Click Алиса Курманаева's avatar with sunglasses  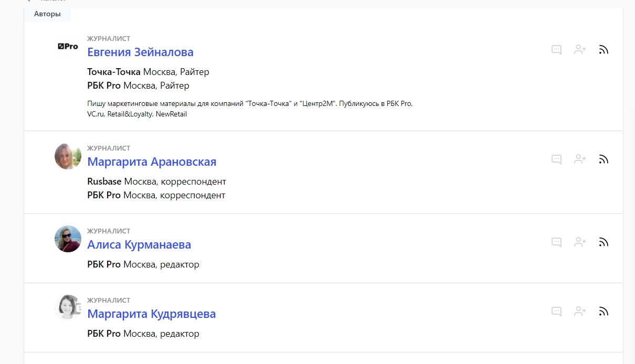coord(68,239)
